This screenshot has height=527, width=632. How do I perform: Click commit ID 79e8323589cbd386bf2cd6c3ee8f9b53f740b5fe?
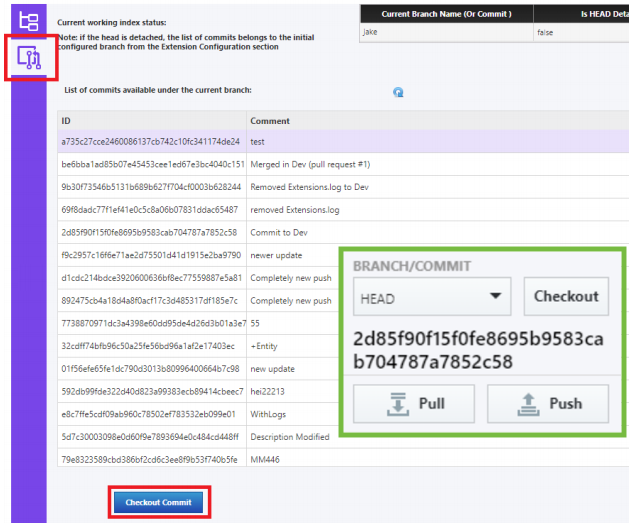click(150, 460)
